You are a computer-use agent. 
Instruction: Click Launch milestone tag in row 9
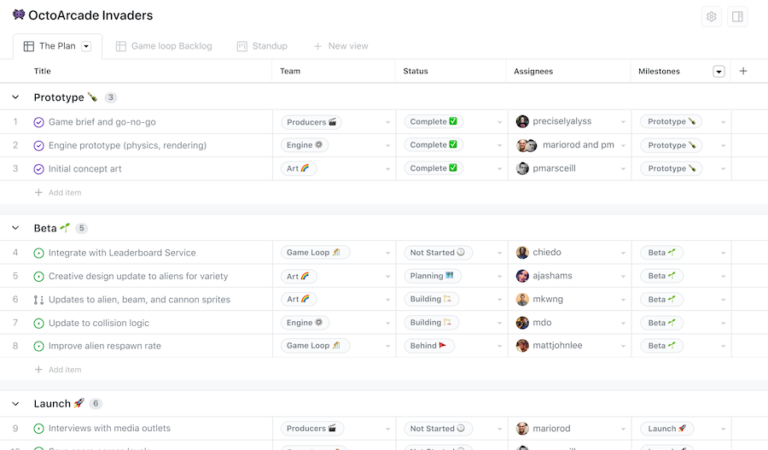coord(668,428)
